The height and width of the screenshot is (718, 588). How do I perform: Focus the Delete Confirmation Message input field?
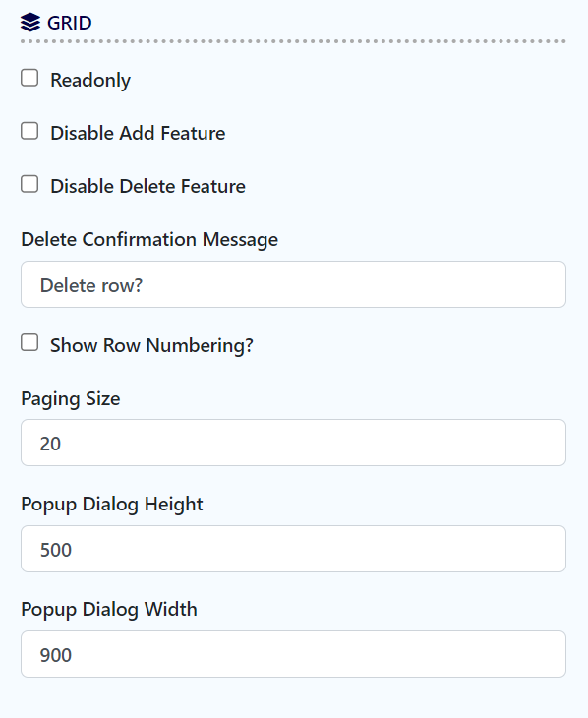pos(294,284)
